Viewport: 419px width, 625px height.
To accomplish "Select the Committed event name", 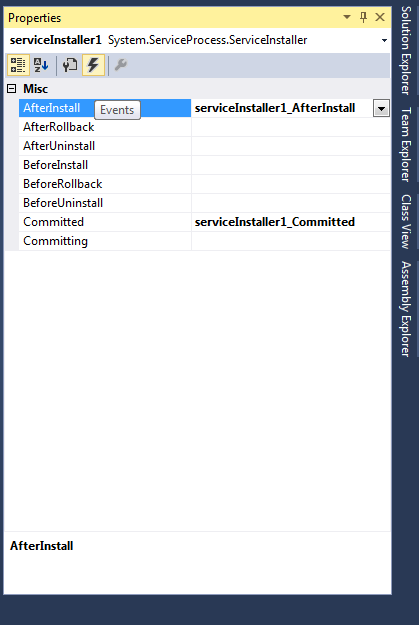I will (53, 222).
